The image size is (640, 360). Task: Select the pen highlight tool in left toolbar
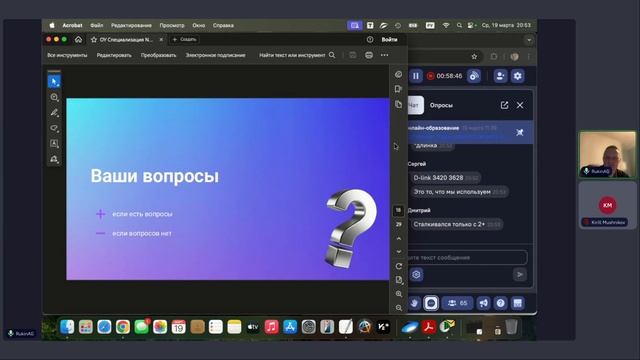coord(54,113)
